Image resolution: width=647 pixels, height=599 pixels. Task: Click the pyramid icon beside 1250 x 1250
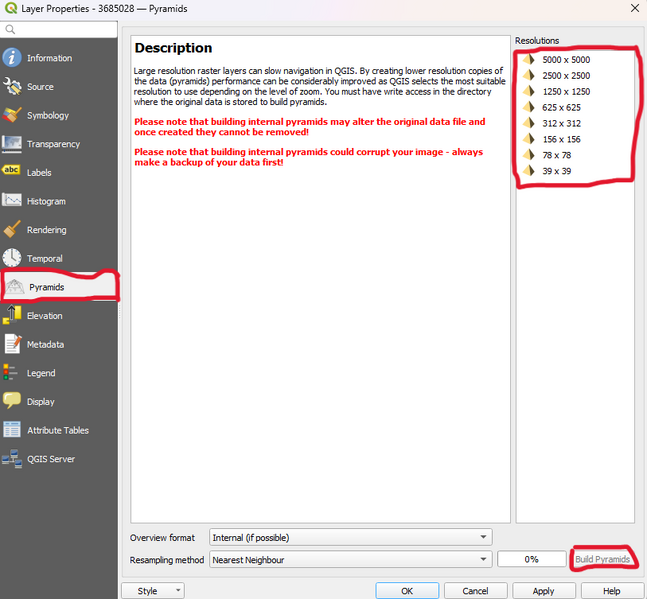[529, 91]
